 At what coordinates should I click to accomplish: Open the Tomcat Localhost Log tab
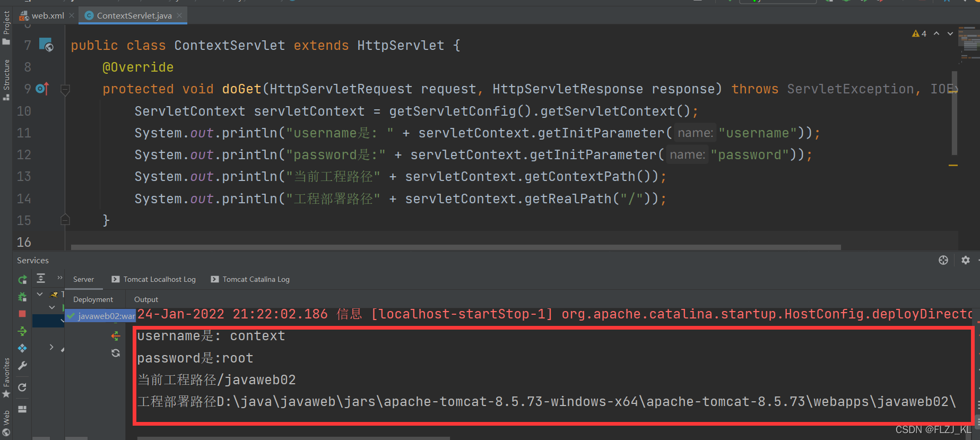point(154,279)
